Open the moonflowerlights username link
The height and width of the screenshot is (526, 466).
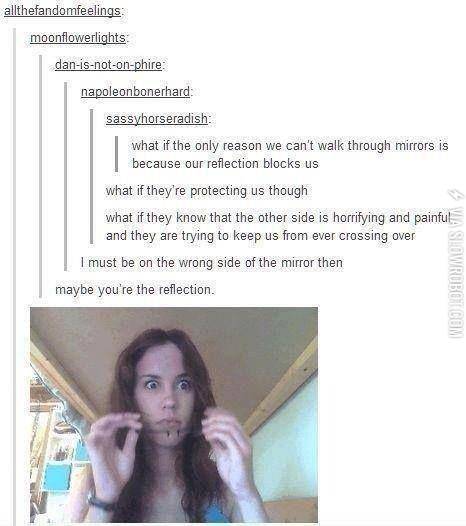coord(78,38)
